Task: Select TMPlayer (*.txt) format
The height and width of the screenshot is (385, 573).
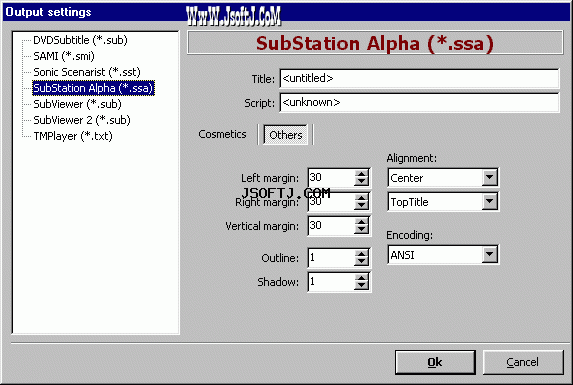Action: [73, 136]
